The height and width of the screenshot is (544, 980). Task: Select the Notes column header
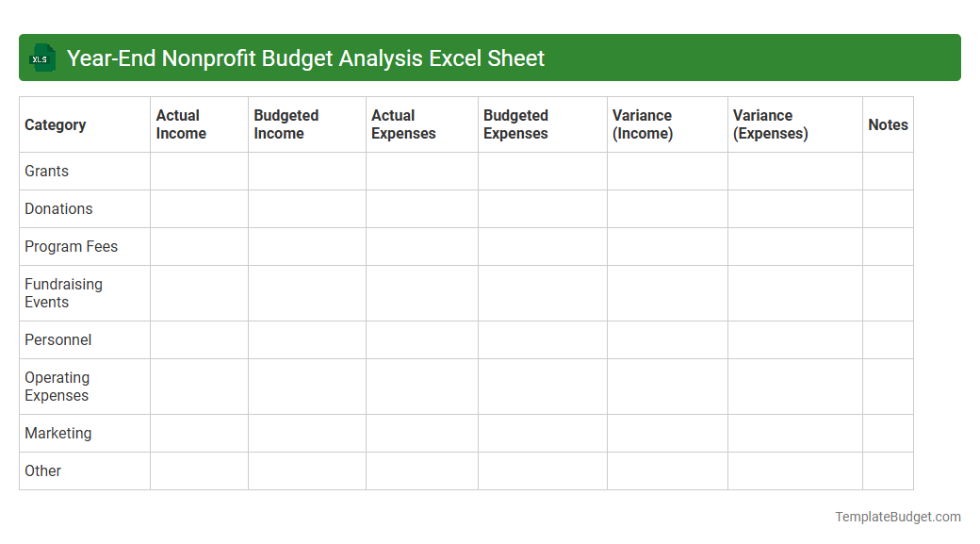tap(888, 124)
